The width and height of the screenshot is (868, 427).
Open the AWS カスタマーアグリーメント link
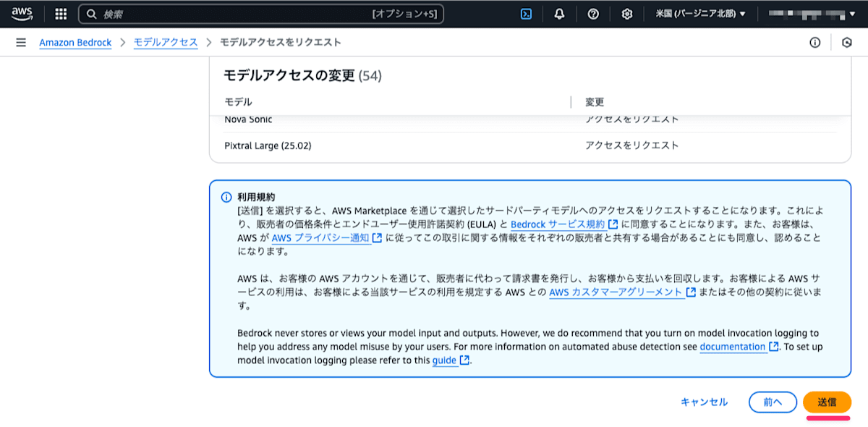click(x=616, y=292)
